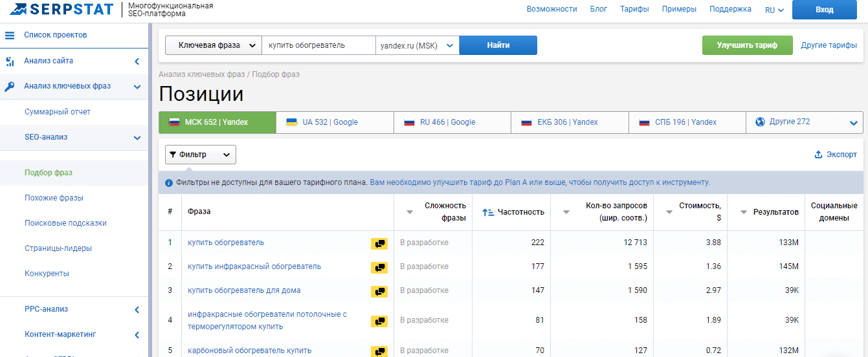Click the hamburger menu icon beside Список проектов
This screenshot has height=357, width=868.
10,35
